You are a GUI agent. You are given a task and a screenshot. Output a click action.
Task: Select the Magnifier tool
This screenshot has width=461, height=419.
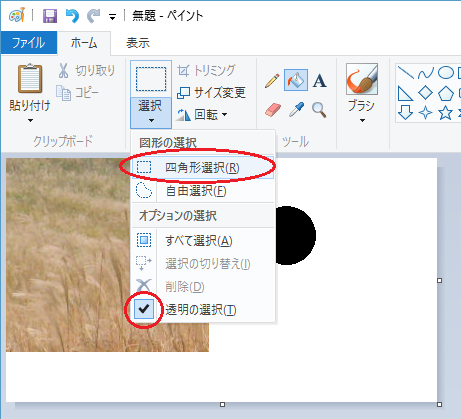(x=319, y=110)
